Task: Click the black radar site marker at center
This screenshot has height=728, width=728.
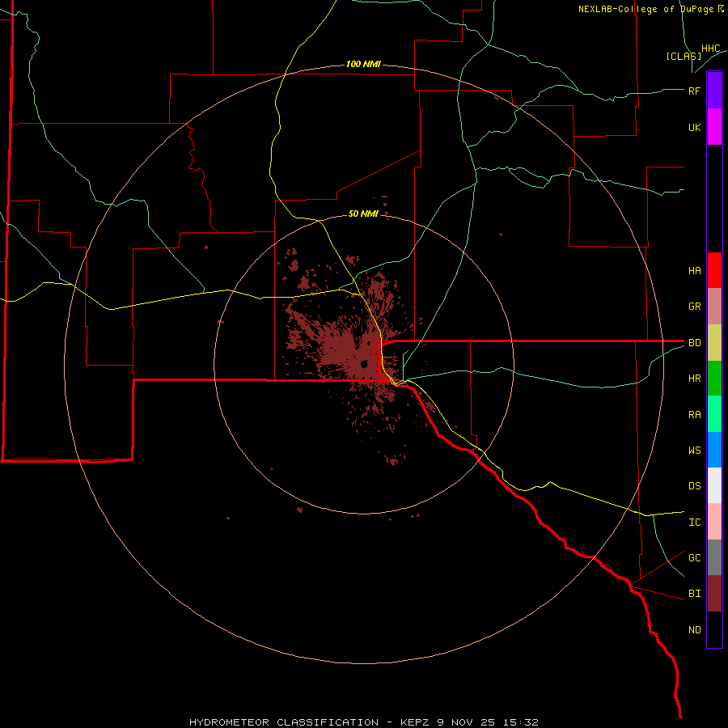Action: click(x=364, y=363)
